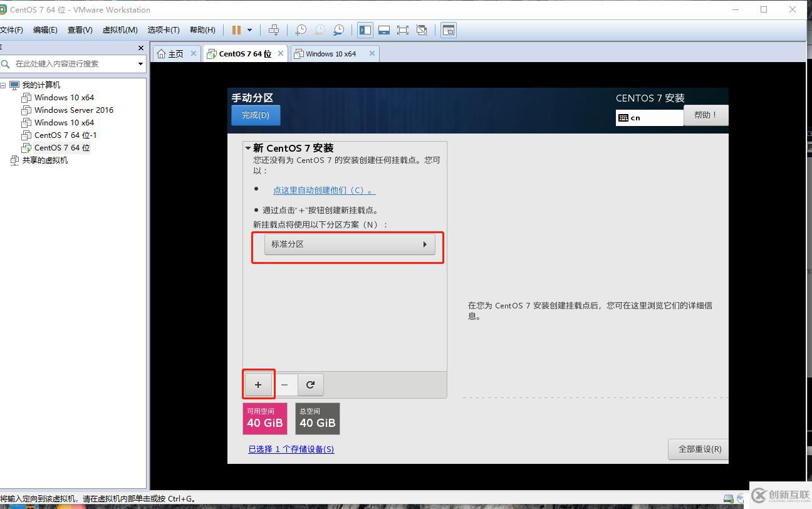The image size is (812, 509).
Task: Open the 查看(V) menu
Action: click(80, 30)
